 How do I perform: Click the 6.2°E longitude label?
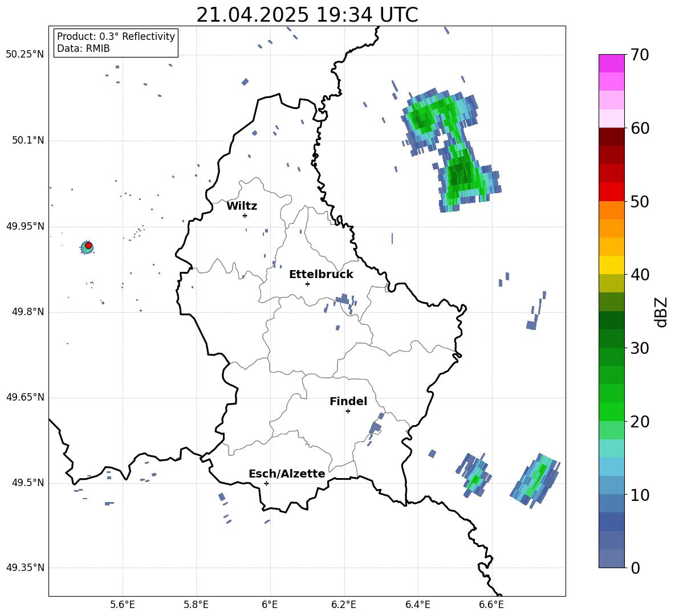344,605
